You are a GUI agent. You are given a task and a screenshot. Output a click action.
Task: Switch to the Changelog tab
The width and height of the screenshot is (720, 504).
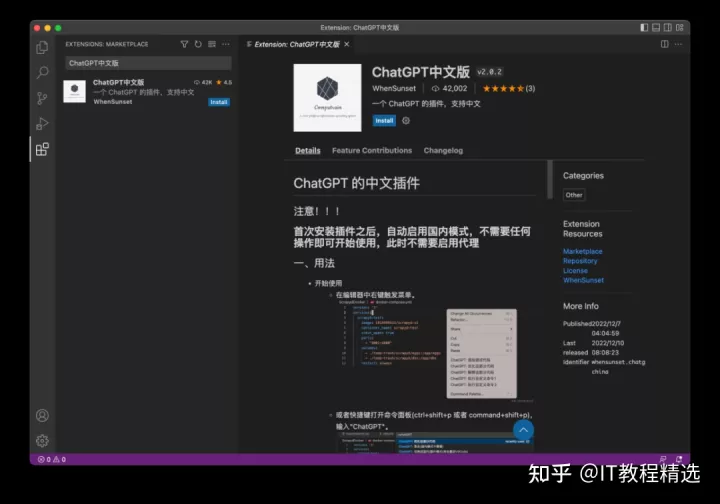pos(443,151)
